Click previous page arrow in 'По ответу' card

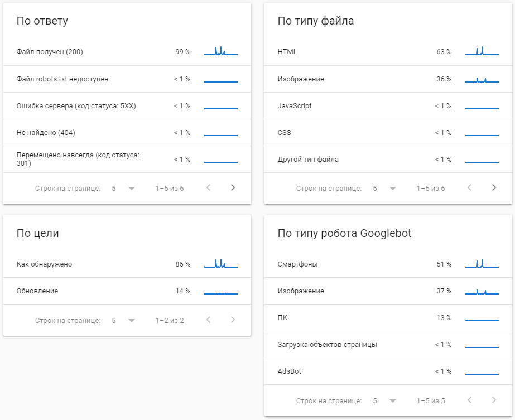[x=209, y=188]
